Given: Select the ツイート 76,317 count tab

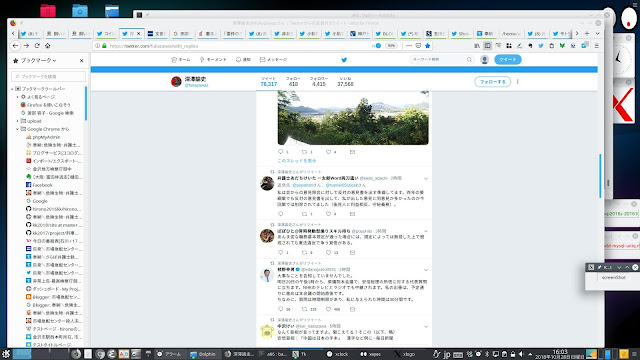Looking at the screenshot, I should coord(269,82).
